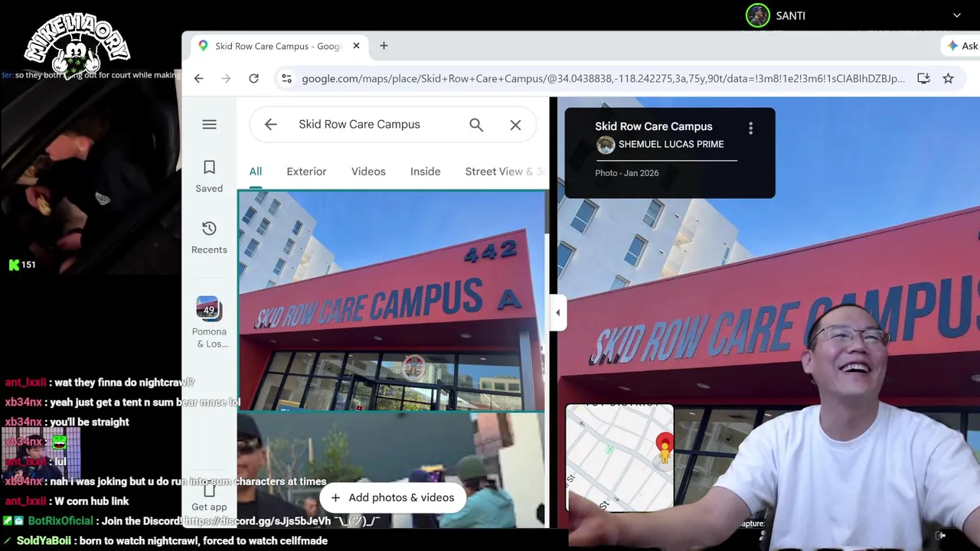The height and width of the screenshot is (551, 980).
Task: Click the browser forward arrow
Action: pos(226,78)
